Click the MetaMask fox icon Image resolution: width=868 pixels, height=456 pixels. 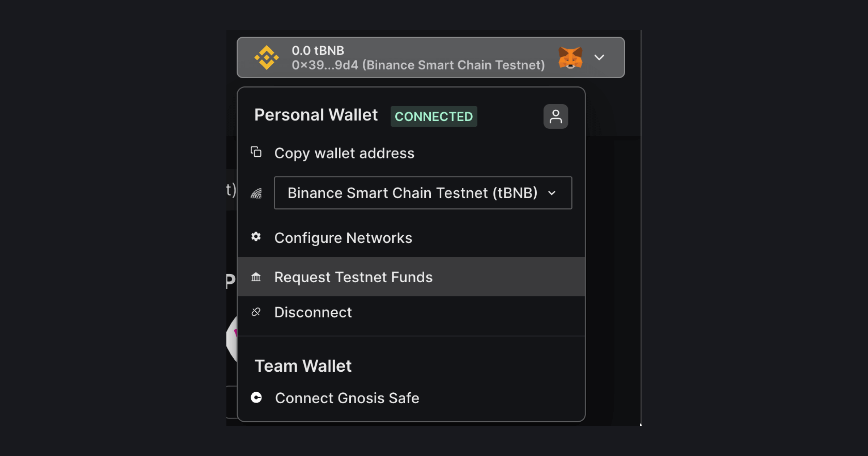571,58
